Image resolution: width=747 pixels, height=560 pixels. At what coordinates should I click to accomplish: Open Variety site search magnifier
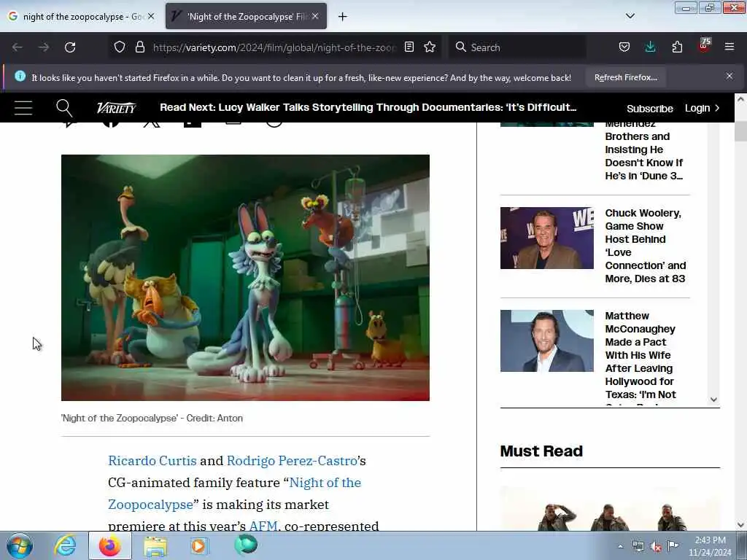tap(64, 108)
